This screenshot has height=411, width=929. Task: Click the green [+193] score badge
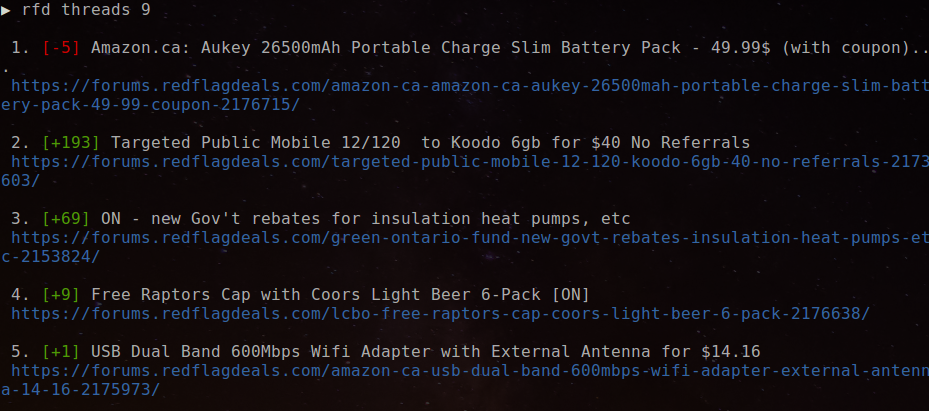click(71, 143)
